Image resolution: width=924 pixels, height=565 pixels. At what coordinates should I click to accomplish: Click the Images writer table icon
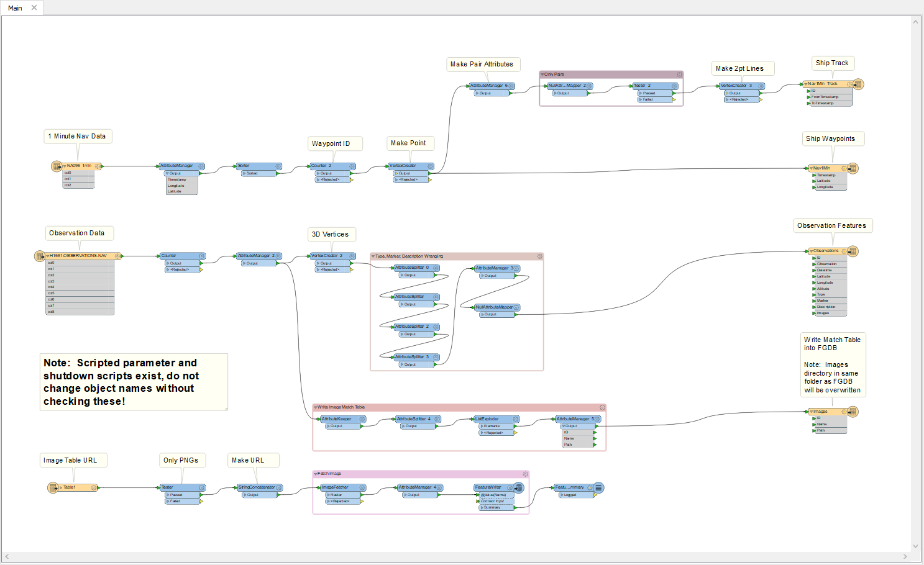tap(853, 412)
